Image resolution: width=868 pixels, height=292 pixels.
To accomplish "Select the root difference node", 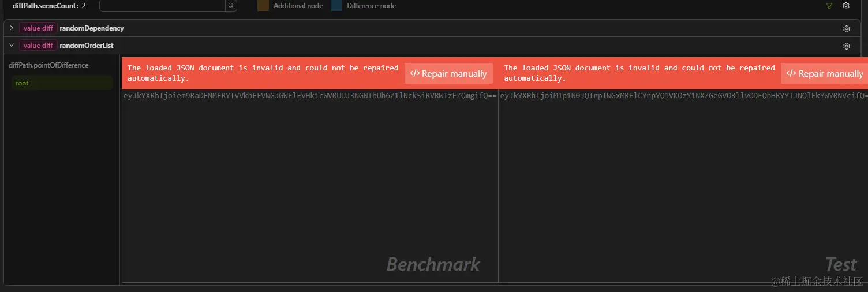I will 62,83.
